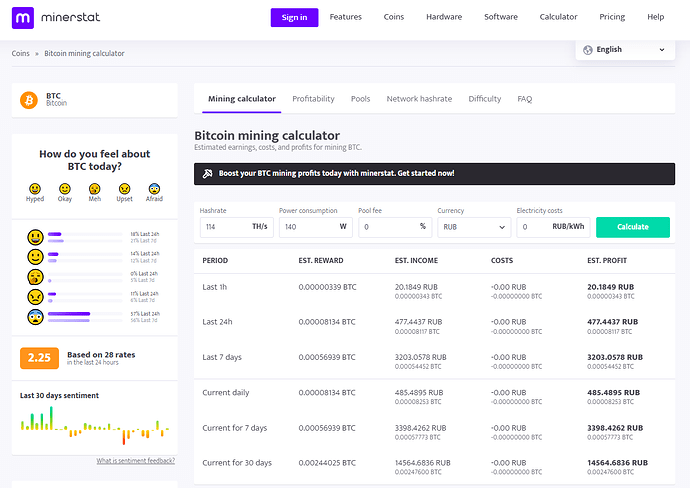Open the English language dropdown
690x488 pixels.
[x=625, y=49]
